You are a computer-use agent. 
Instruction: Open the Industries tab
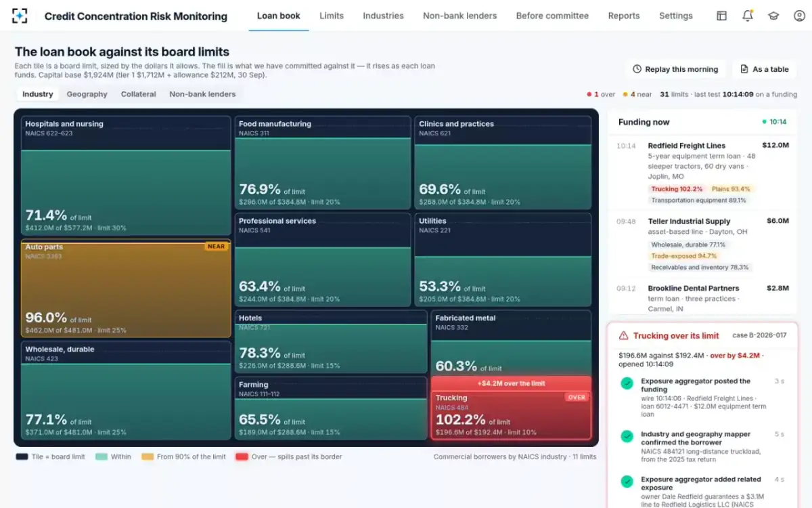[383, 16]
